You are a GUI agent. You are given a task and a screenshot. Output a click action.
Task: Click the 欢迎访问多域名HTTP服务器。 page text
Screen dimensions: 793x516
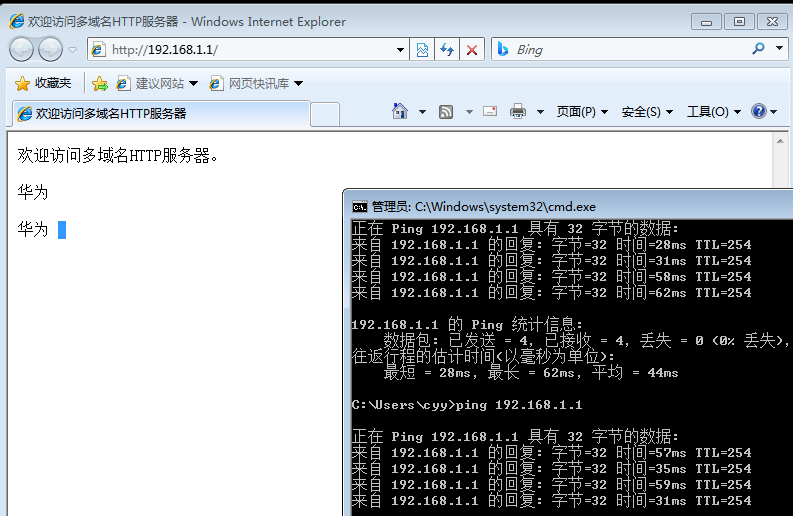[118, 155]
